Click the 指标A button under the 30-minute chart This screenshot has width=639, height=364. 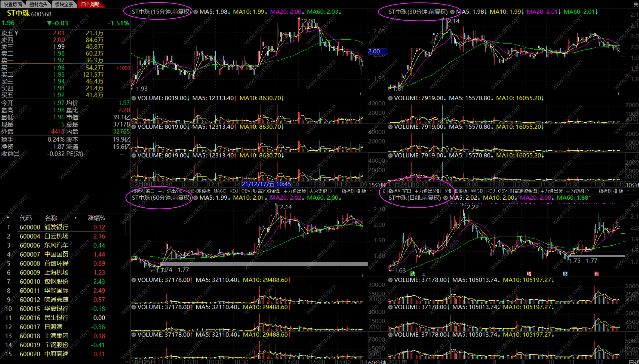394,191
